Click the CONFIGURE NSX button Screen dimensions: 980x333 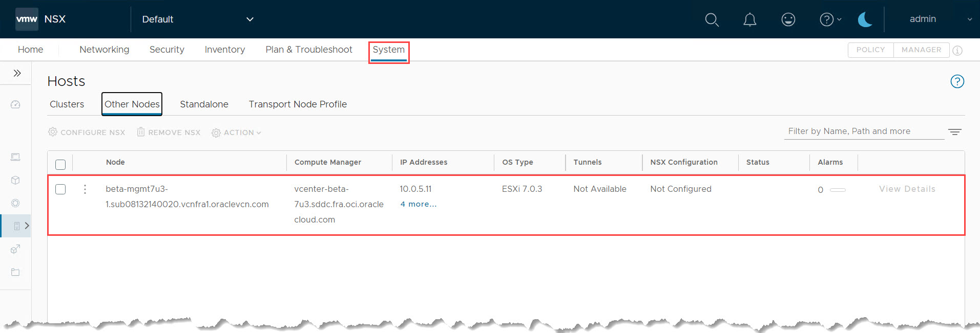click(x=87, y=132)
